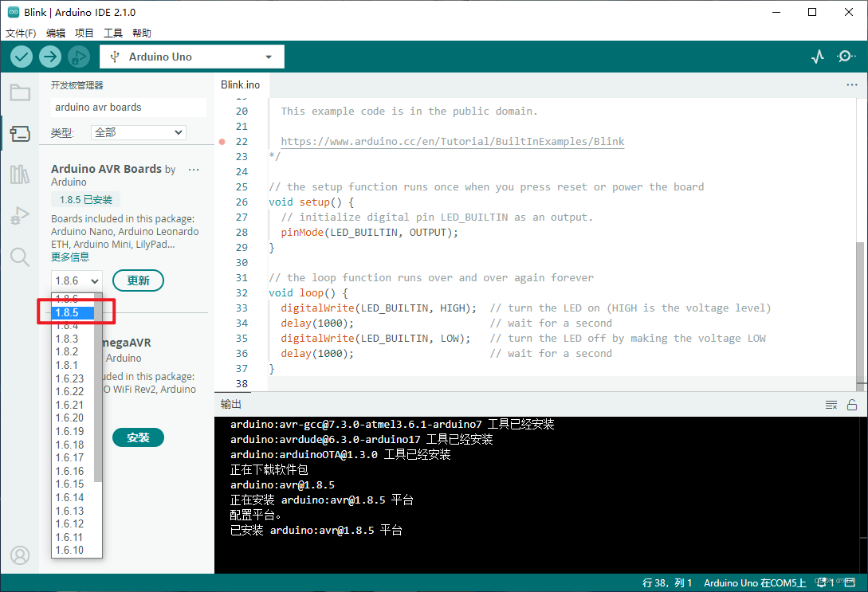This screenshot has height=592, width=868.
Task: Click the 开发板管理器 panel heading
Action: (x=77, y=85)
